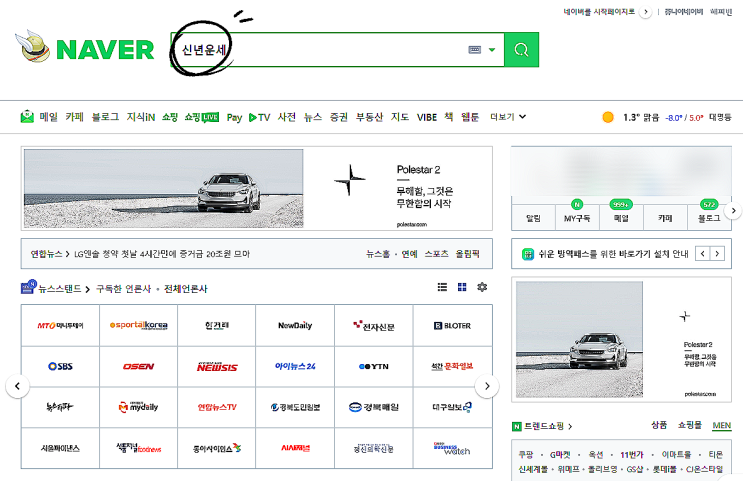The image size is (743, 481).
Task: Open the on-screen keyboard icon in search box
Action: pos(474,49)
